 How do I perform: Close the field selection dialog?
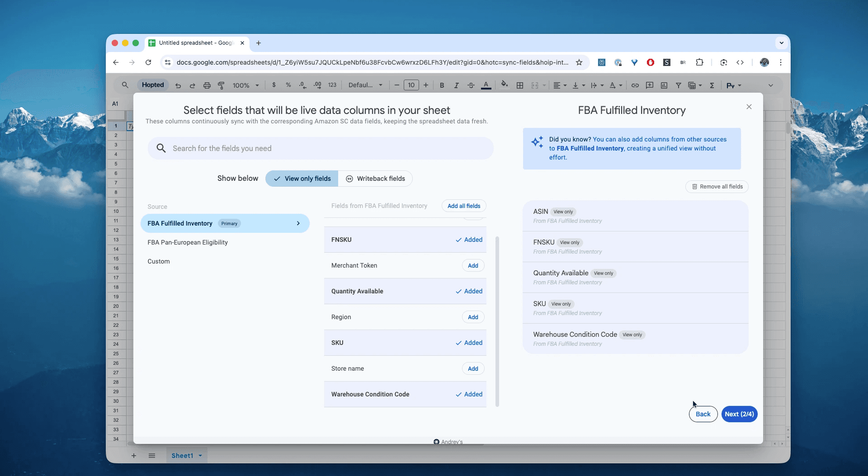coord(749,107)
